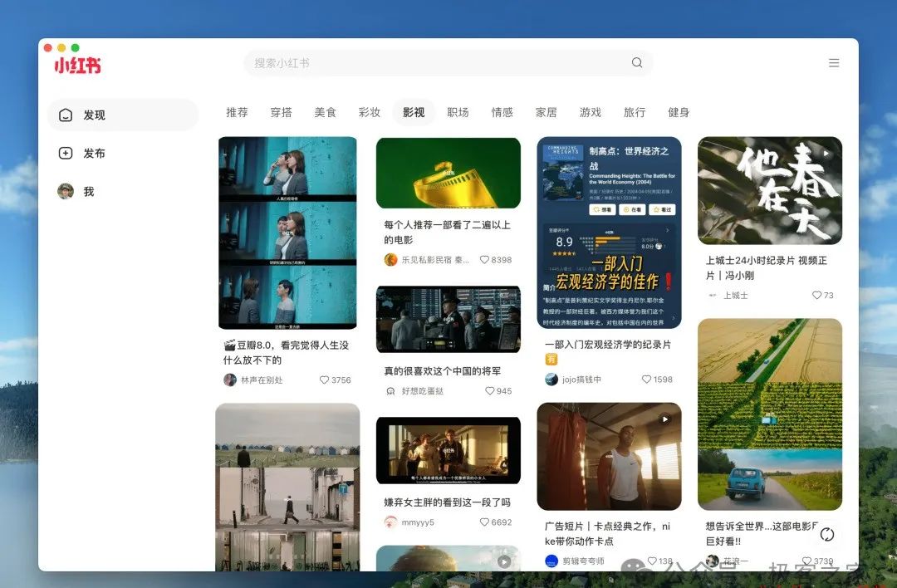Click the 搜索小红书 search field
This screenshot has width=897, height=588.
(x=448, y=63)
